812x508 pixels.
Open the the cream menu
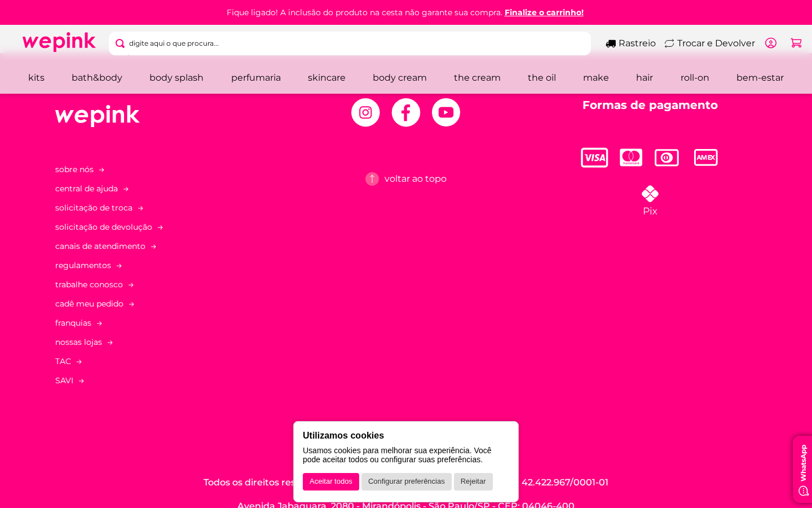477,78
